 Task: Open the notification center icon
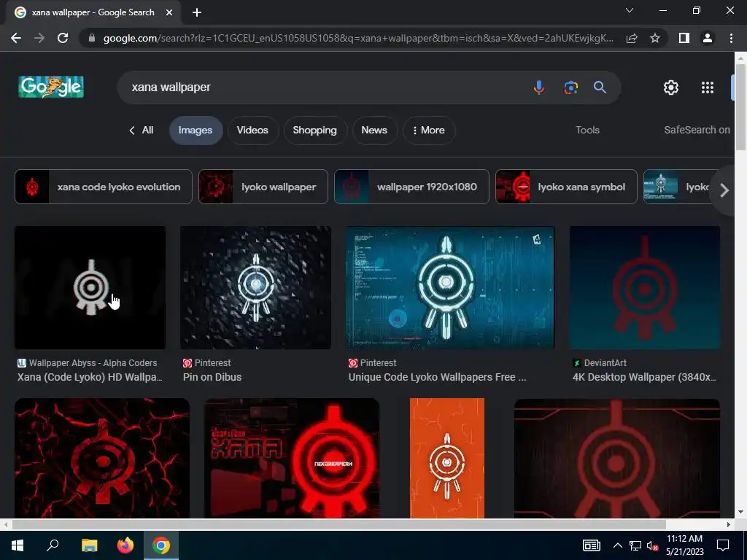[x=723, y=545]
